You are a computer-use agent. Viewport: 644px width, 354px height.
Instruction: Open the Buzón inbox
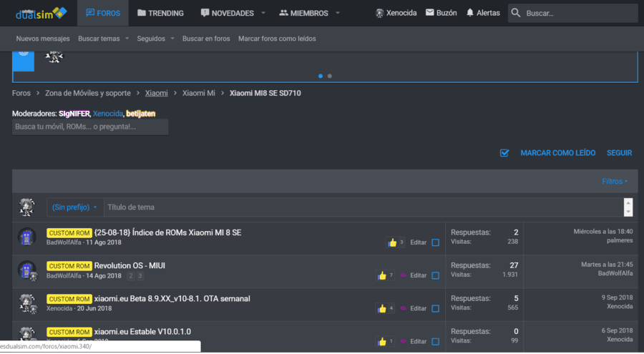tap(441, 13)
